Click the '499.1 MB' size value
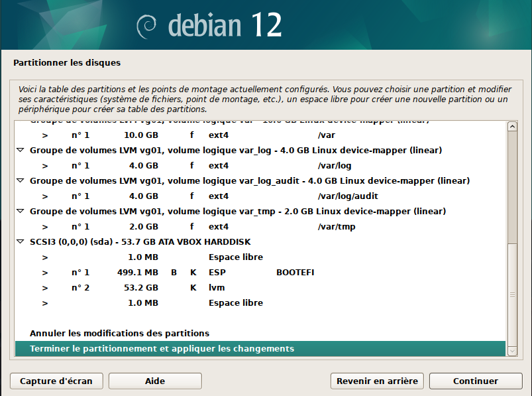This screenshot has height=396, width=532. (x=138, y=273)
